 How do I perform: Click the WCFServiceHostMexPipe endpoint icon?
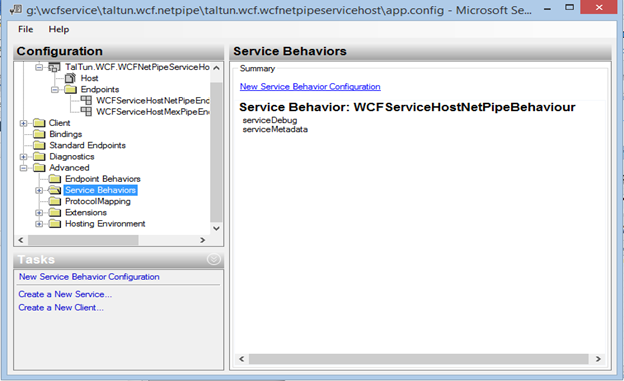(86, 111)
